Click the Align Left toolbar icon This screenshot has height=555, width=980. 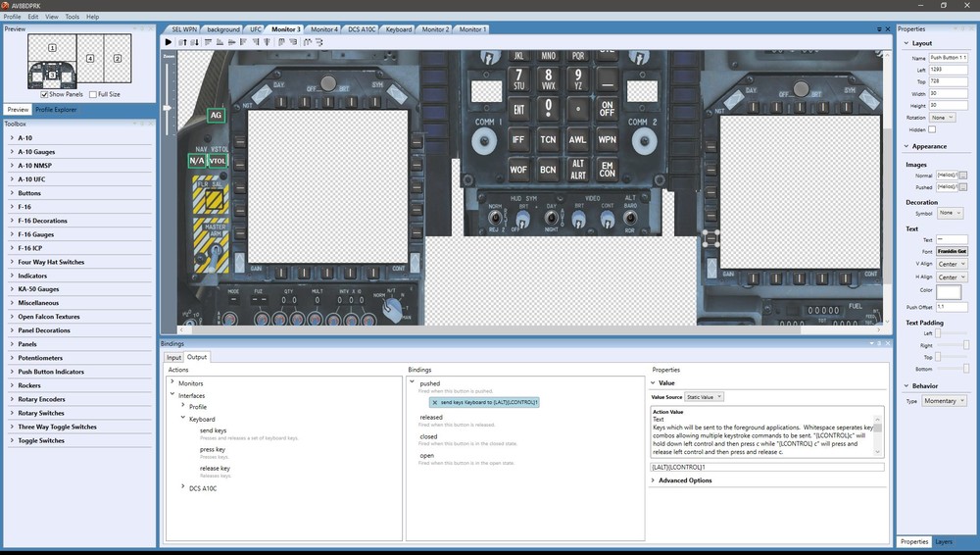[x=243, y=42]
